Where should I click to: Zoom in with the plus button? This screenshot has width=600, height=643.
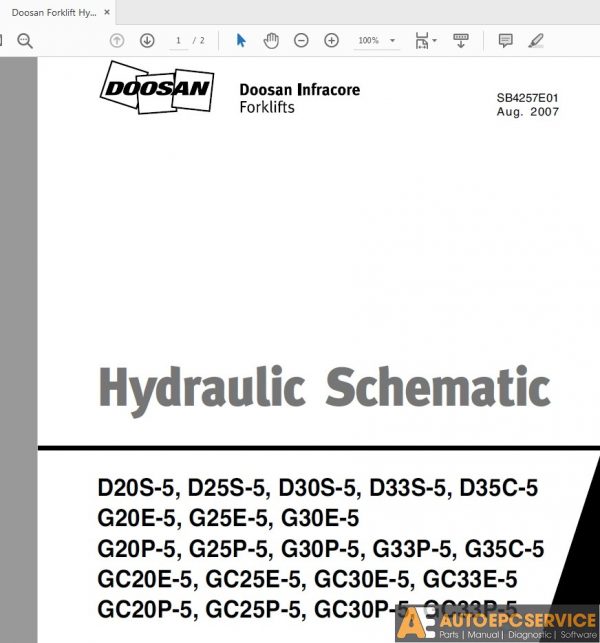[331, 41]
